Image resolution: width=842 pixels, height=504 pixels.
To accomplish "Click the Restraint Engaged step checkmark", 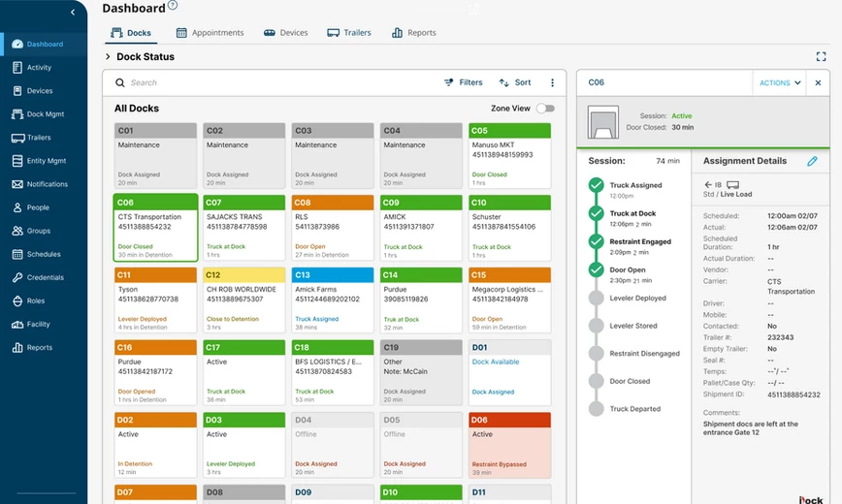I will [x=596, y=241].
